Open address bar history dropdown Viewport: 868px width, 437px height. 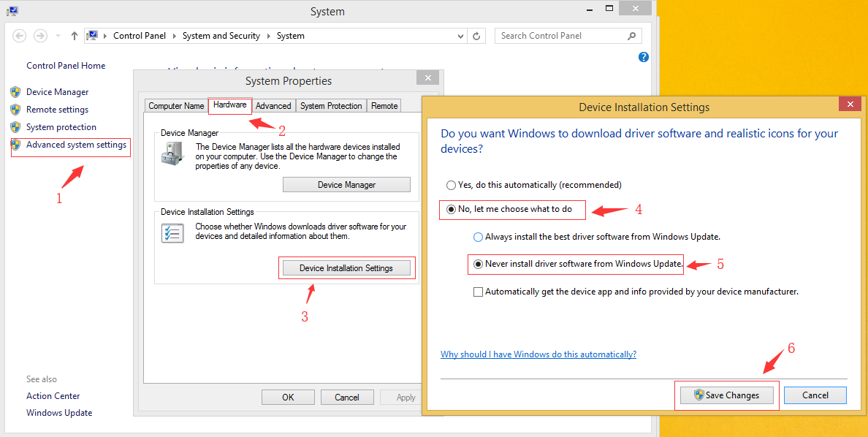click(x=461, y=36)
